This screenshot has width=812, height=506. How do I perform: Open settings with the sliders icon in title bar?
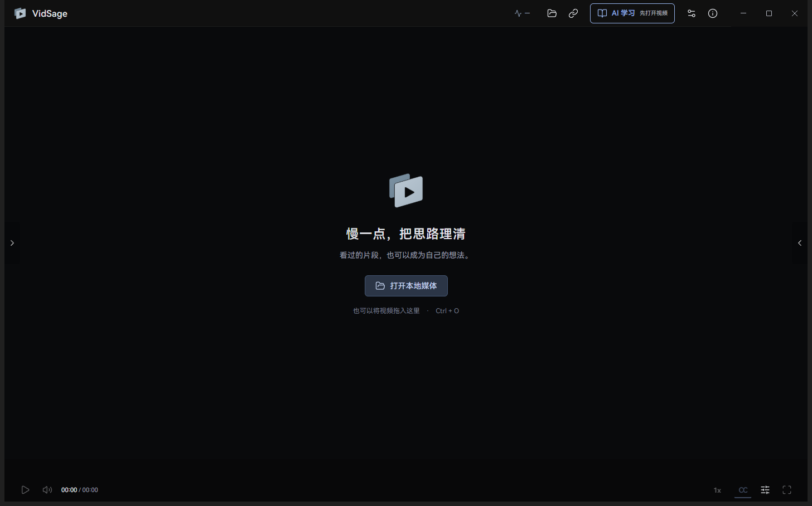coord(692,13)
